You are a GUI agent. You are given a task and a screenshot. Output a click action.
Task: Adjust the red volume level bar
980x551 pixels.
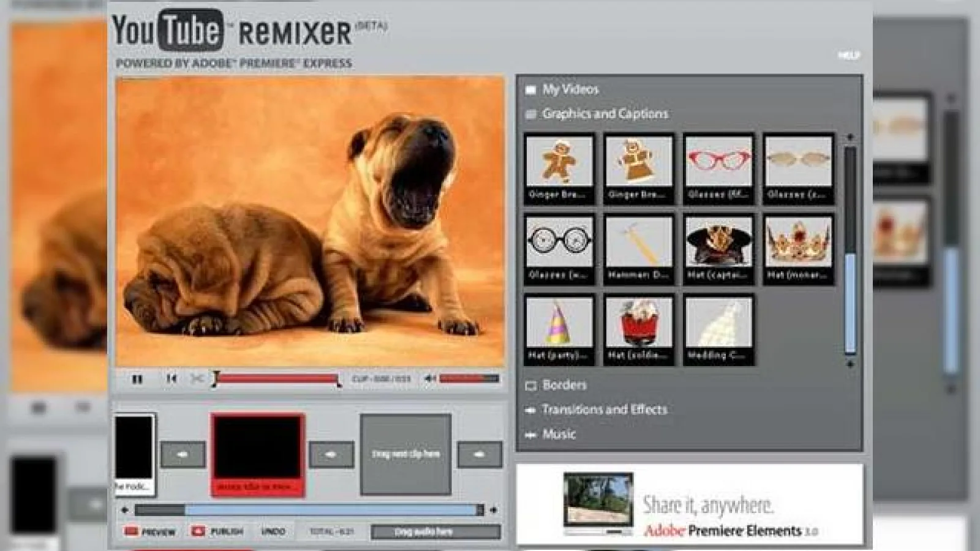click(x=469, y=379)
